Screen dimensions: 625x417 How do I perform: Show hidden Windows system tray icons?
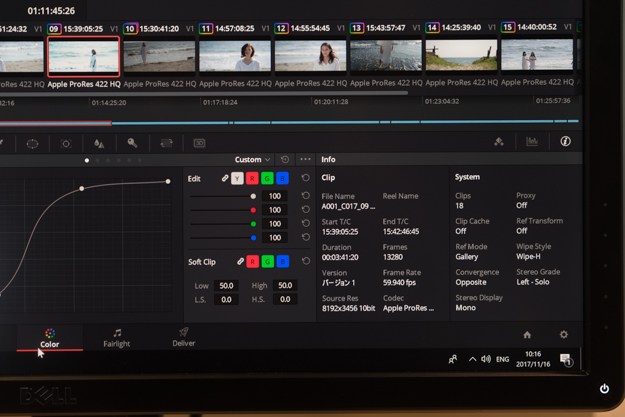tap(472, 359)
